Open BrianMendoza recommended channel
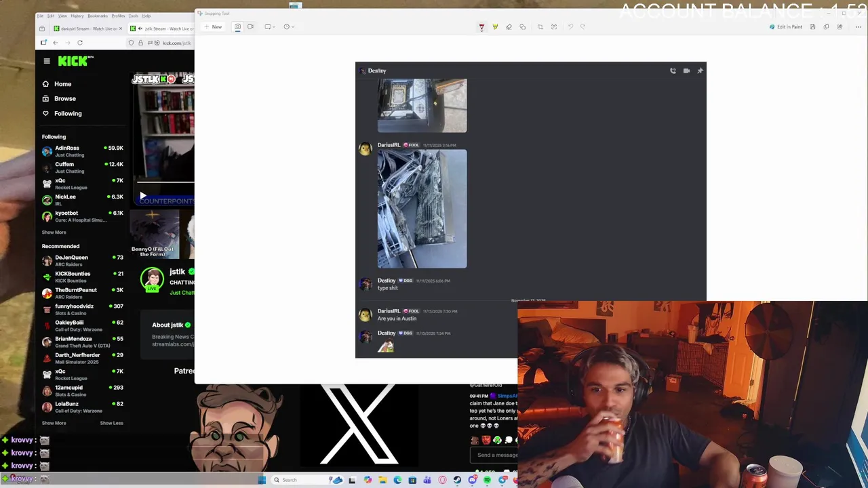The width and height of the screenshot is (868, 488). 82,342
